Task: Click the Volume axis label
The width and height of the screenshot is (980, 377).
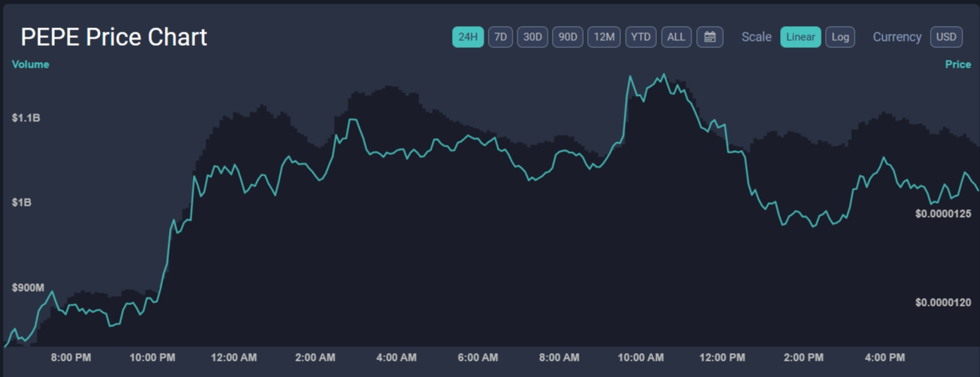Action: click(x=30, y=64)
